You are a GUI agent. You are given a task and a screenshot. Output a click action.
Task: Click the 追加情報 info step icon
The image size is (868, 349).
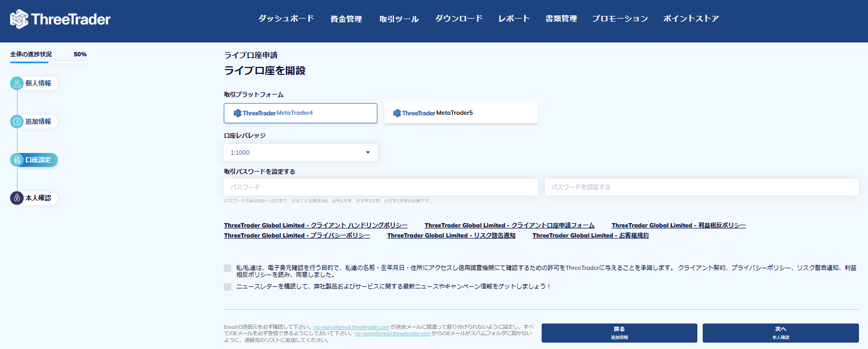[x=17, y=122]
